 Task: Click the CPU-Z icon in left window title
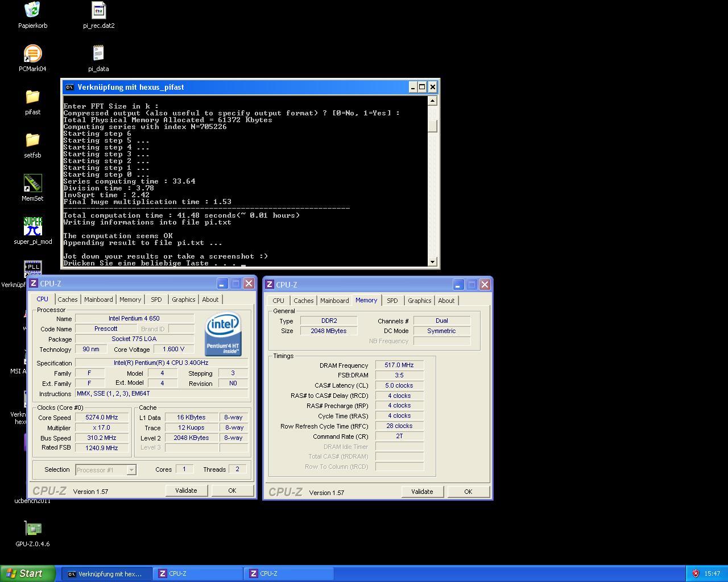click(x=34, y=283)
